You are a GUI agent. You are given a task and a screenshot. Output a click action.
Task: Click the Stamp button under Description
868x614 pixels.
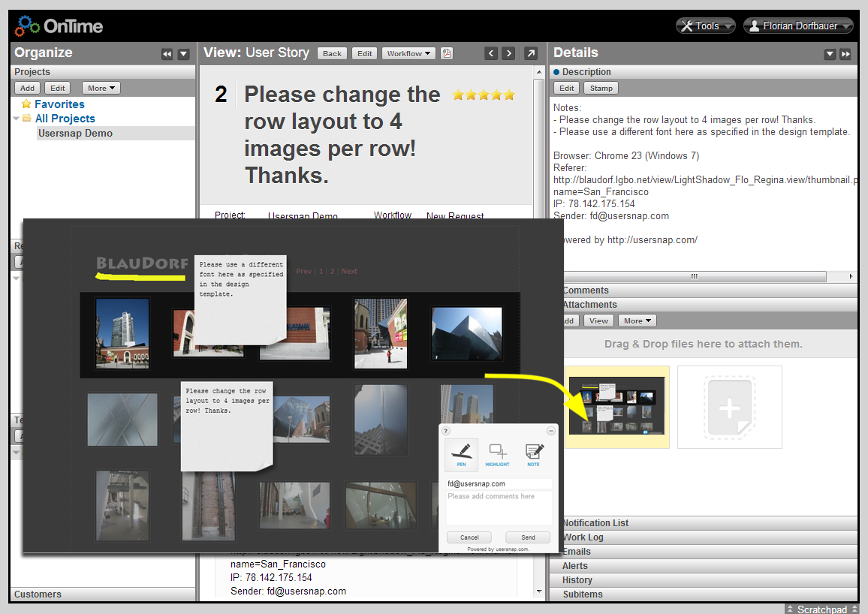[601, 88]
